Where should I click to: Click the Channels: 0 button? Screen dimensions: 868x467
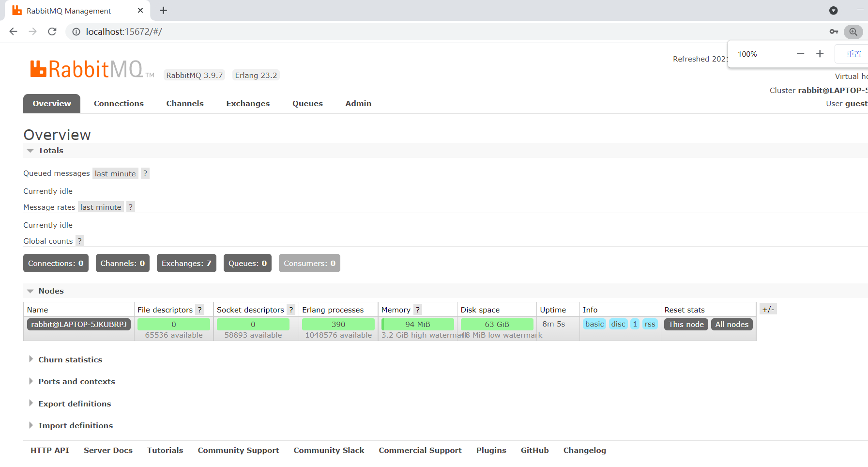click(x=122, y=263)
